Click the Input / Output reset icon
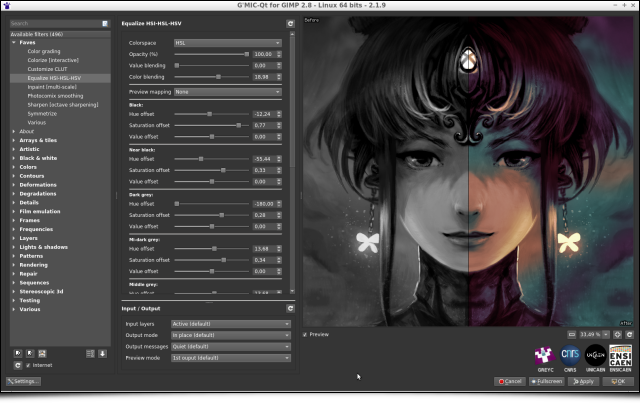Screen dimensions: 640x403 click(290, 309)
